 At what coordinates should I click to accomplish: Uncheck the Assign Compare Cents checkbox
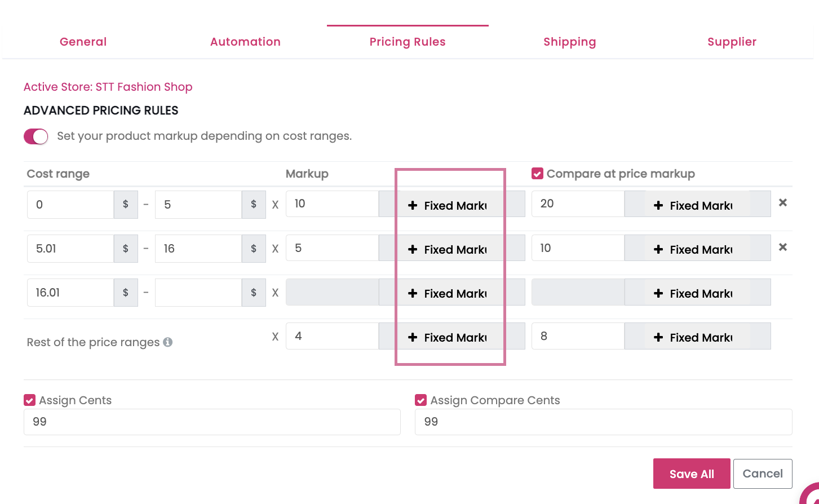(x=420, y=400)
